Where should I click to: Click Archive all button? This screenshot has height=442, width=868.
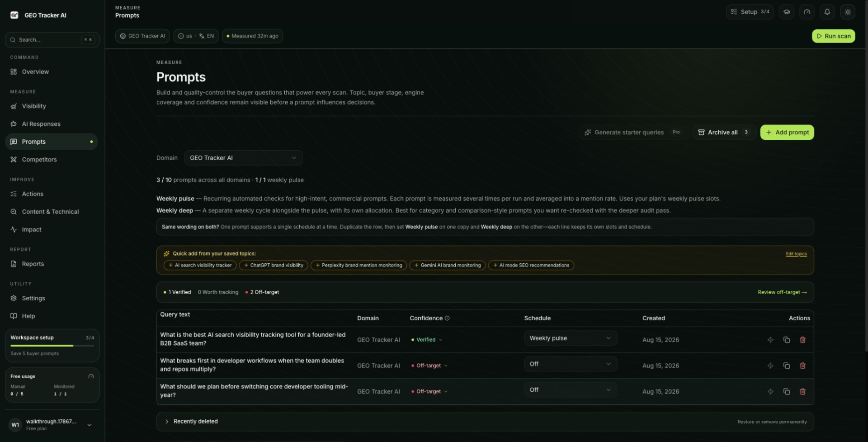click(x=724, y=133)
